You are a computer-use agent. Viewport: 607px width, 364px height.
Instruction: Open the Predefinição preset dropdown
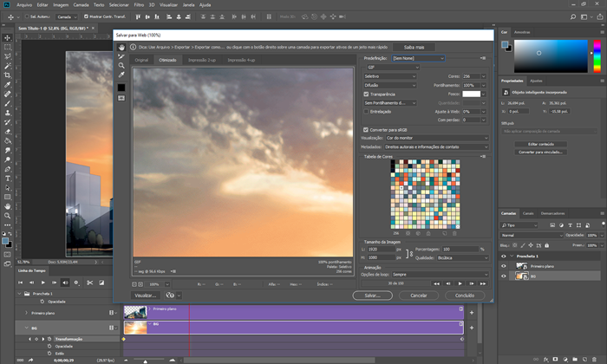[418, 58]
